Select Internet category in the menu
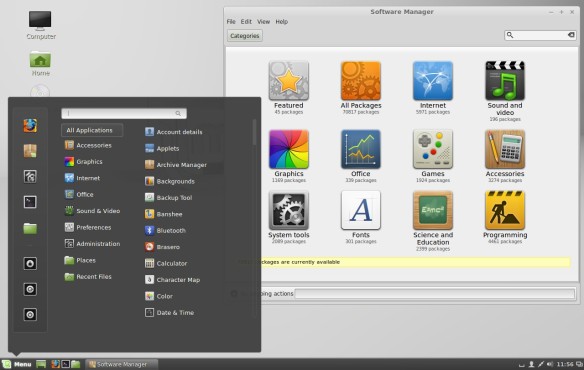Image resolution: width=584 pixels, height=370 pixels. pyautogui.click(x=82, y=178)
